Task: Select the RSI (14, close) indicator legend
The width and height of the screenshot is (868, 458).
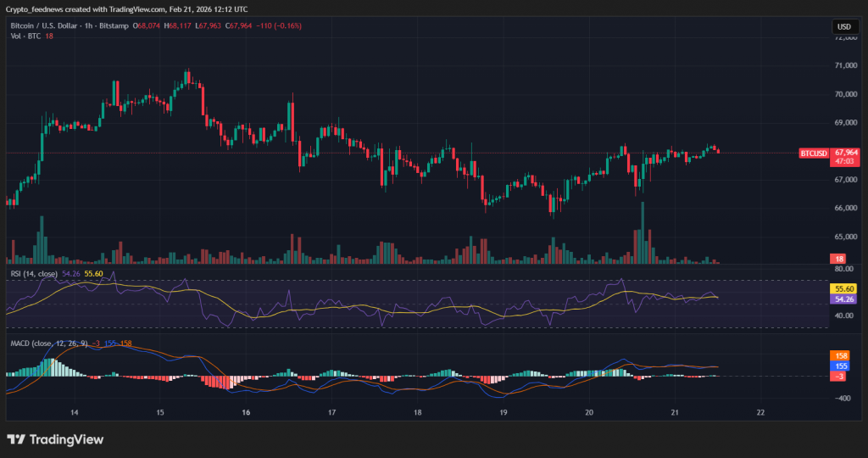Action: (34, 274)
